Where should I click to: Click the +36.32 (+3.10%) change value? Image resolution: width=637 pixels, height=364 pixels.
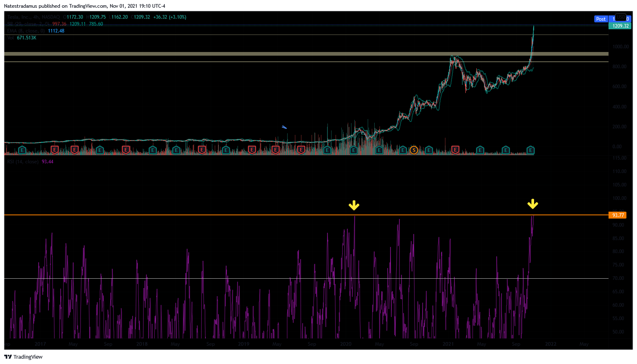coord(170,17)
